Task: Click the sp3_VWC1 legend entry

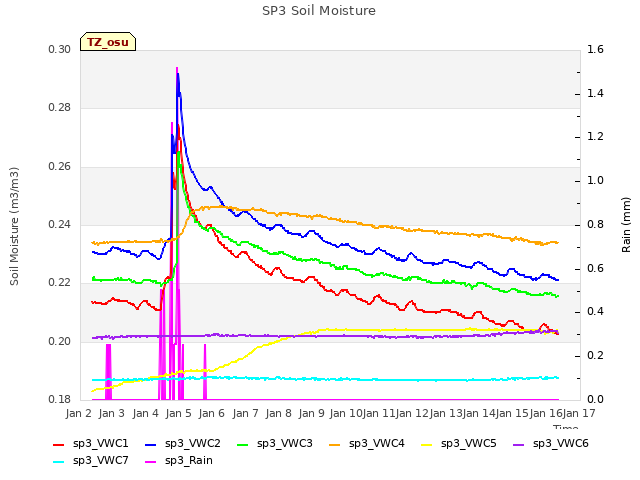Action: coord(91,444)
